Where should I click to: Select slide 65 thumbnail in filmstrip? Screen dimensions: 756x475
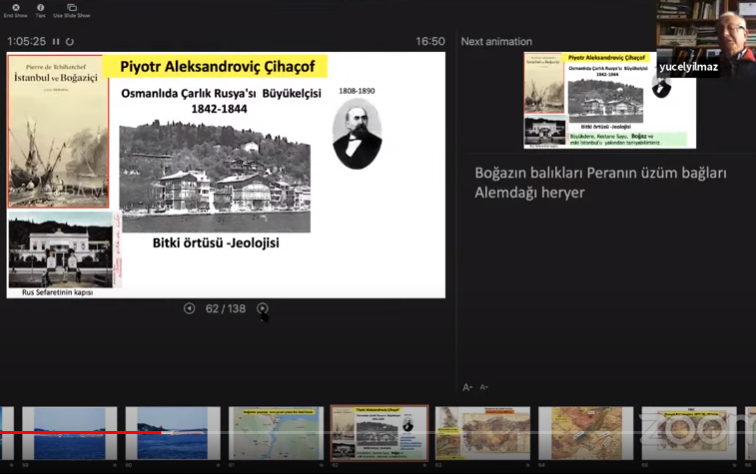(689, 433)
